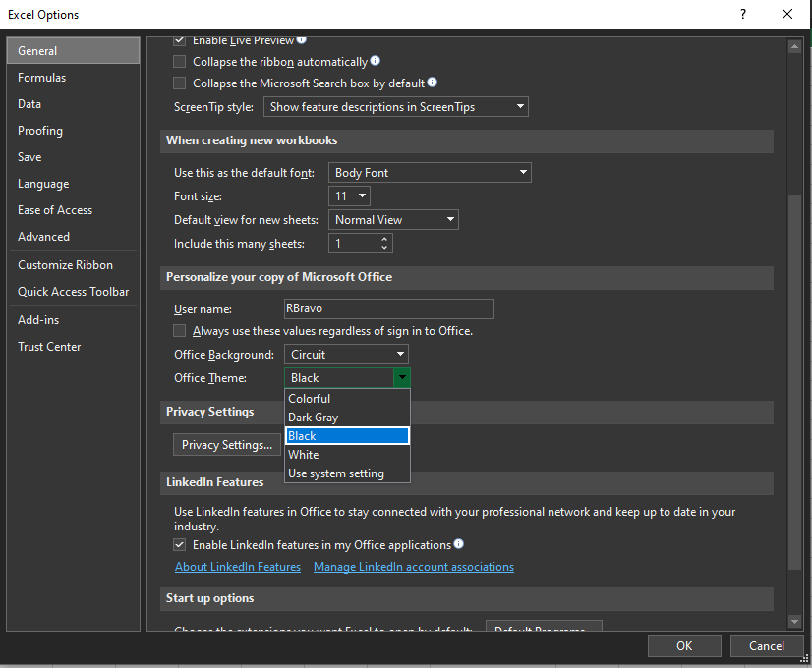The height and width of the screenshot is (668, 812).
Task: Open the Excel Options help question mark
Action: point(743,14)
